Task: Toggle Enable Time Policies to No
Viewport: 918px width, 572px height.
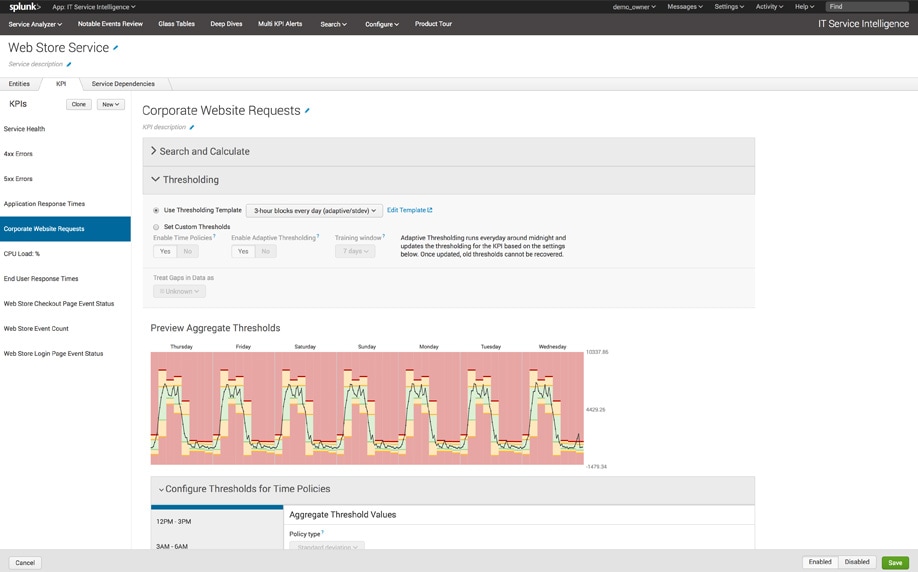Action: pyautogui.click(x=188, y=252)
